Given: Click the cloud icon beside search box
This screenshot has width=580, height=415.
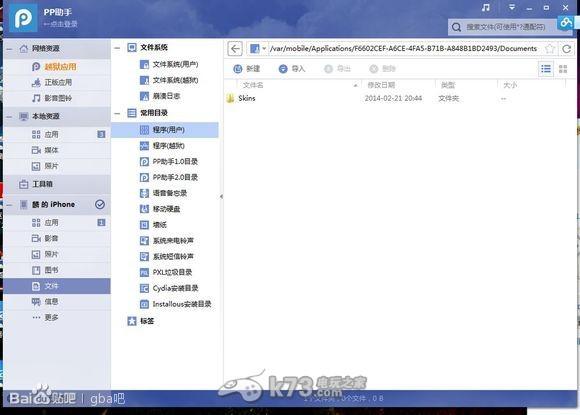Looking at the screenshot, I should pos(566,23).
